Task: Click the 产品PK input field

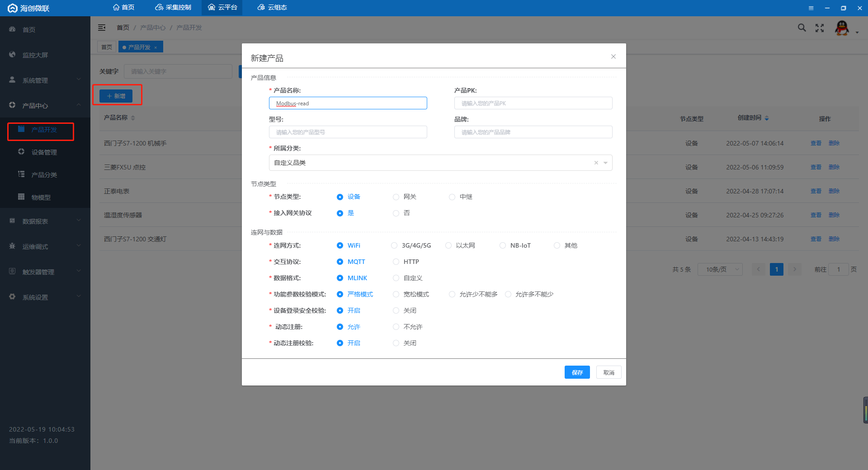Action: (x=533, y=103)
